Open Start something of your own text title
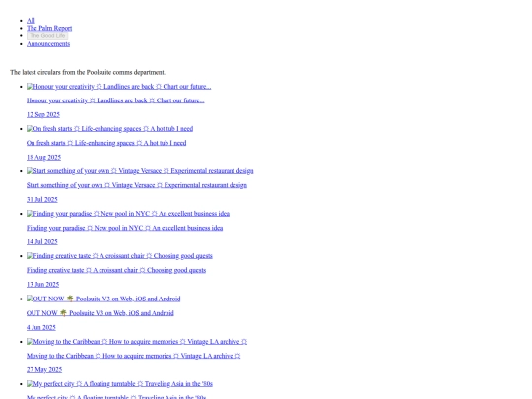 (137, 185)
